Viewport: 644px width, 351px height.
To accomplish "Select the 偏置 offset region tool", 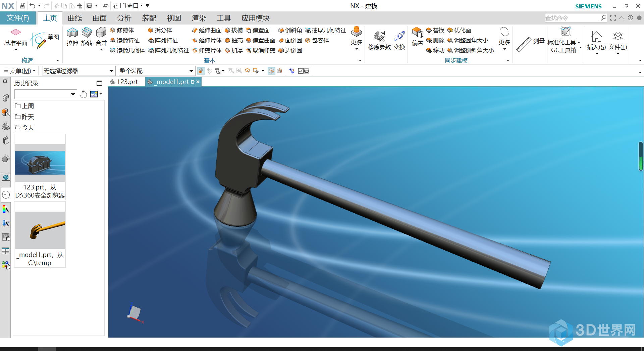I will [x=418, y=37].
